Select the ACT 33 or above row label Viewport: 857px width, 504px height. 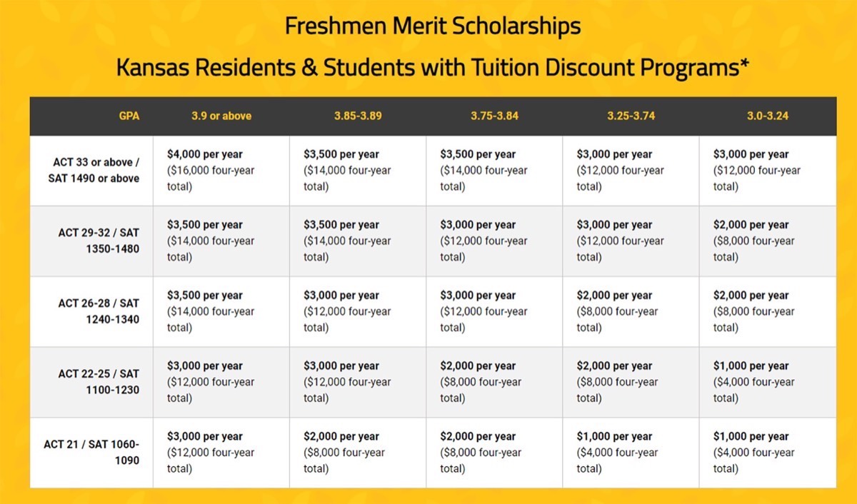[x=94, y=171]
